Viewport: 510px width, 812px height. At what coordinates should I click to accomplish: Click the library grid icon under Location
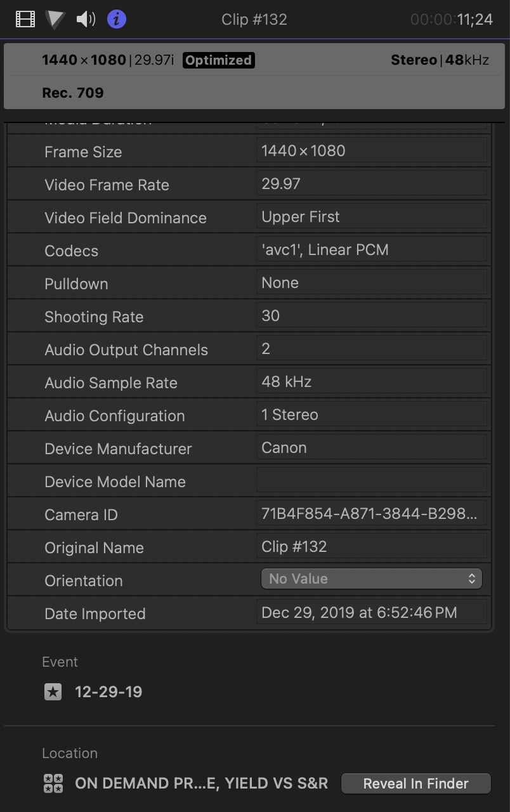(53, 783)
